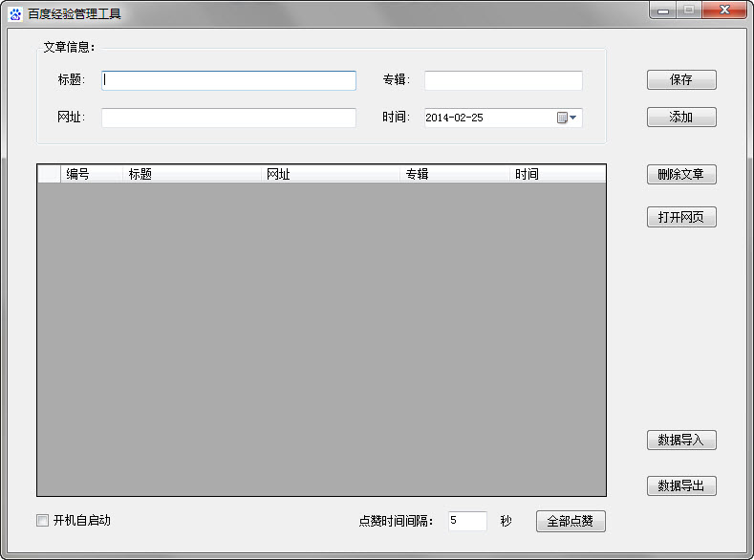
Task: Click the 删除文章 button
Action: click(681, 174)
